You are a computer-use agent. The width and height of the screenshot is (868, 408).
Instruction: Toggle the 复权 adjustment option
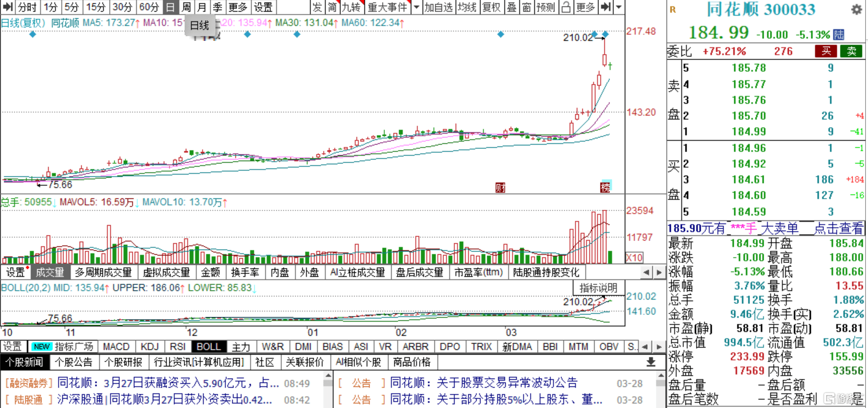click(491, 7)
